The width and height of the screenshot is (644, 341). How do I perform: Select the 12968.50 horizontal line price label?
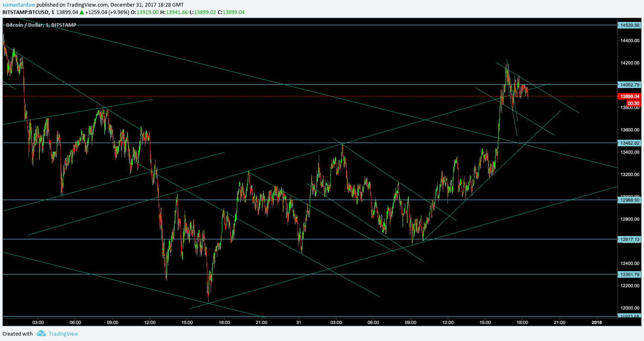pyautogui.click(x=630, y=200)
